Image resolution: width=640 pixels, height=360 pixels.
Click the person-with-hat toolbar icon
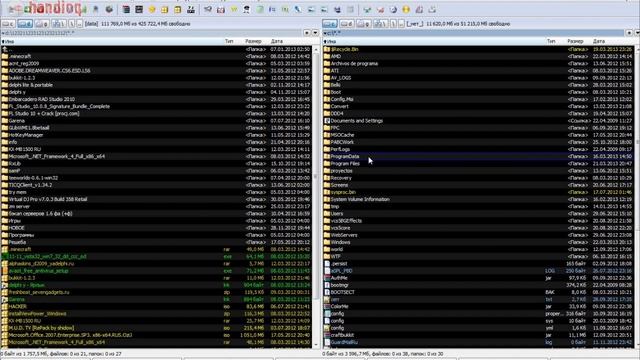[247, 9]
